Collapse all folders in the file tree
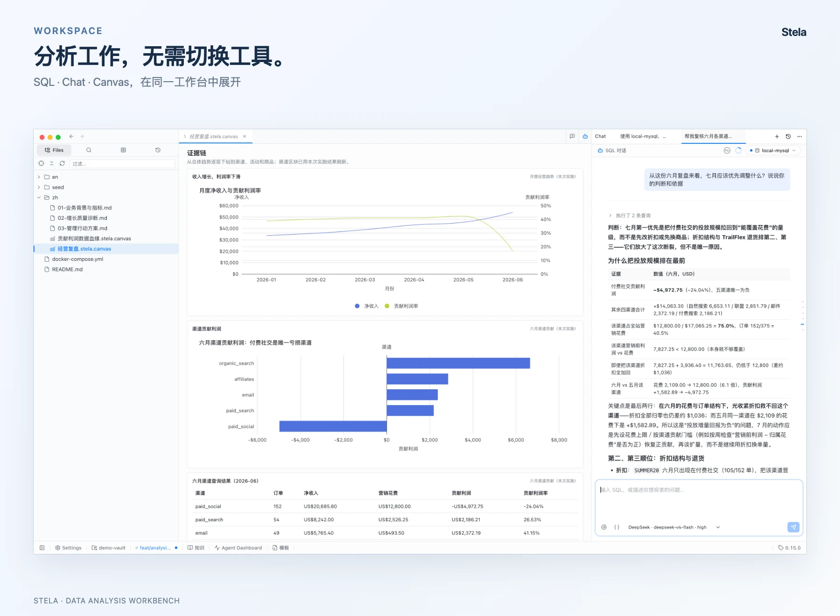The image size is (840, 616). coord(51,163)
